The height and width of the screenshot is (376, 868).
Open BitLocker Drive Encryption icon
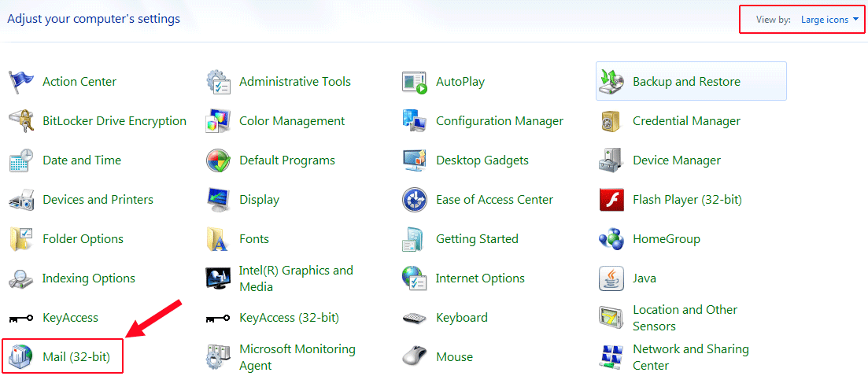coord(21,121)
